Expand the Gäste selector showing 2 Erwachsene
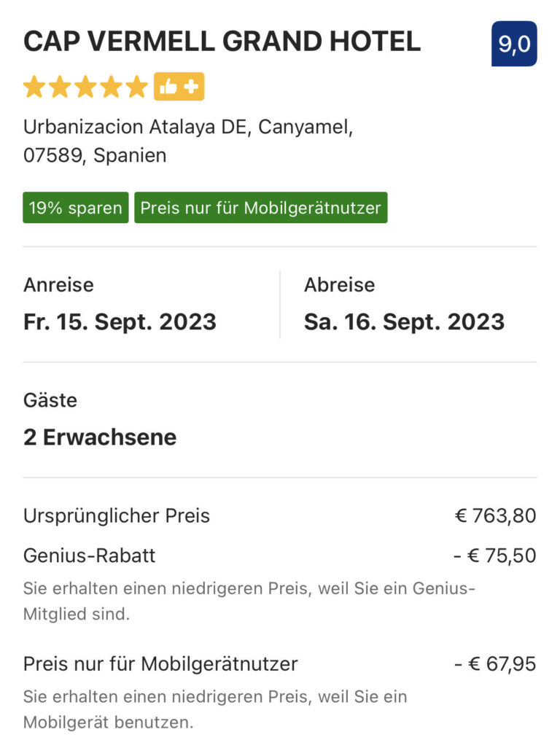The image size is (560, 748). 100,437
